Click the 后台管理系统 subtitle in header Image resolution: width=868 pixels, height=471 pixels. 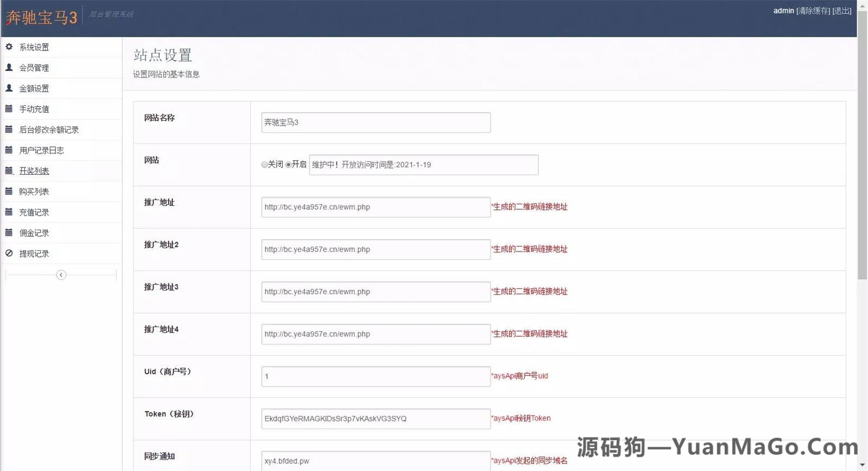pos(111,14)
